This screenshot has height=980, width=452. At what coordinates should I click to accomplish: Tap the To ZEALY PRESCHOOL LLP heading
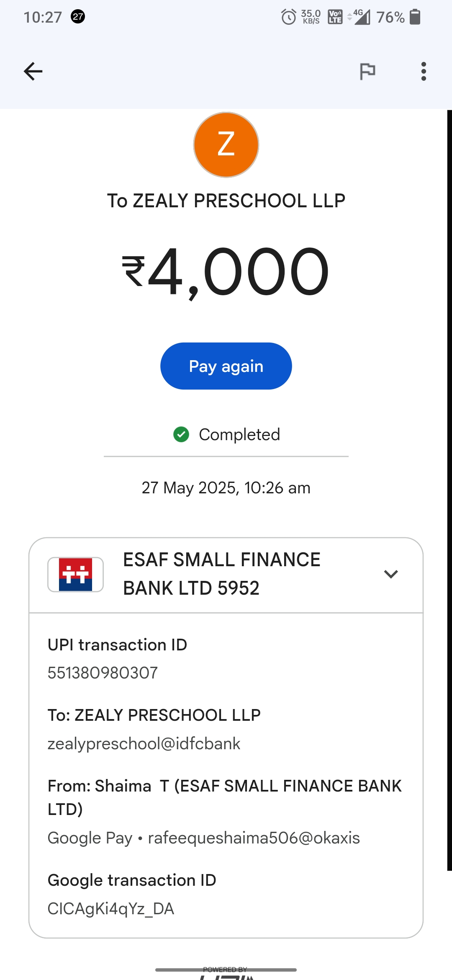226,201
